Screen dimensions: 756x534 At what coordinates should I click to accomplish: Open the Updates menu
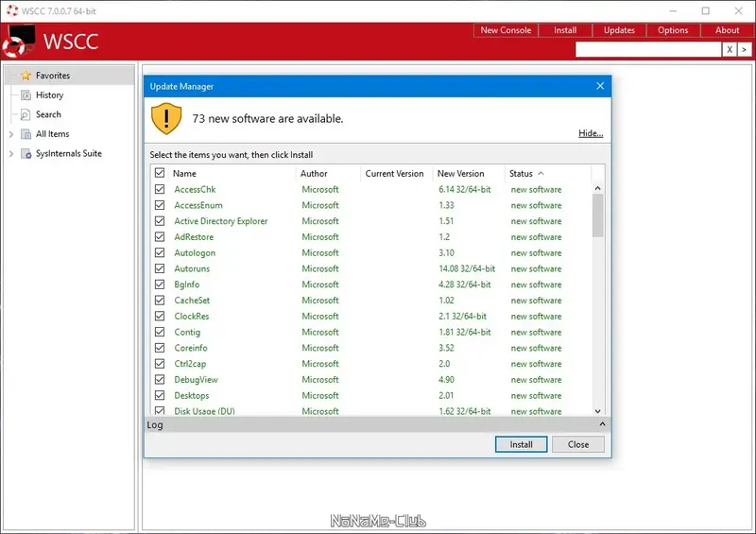point(619,30)
